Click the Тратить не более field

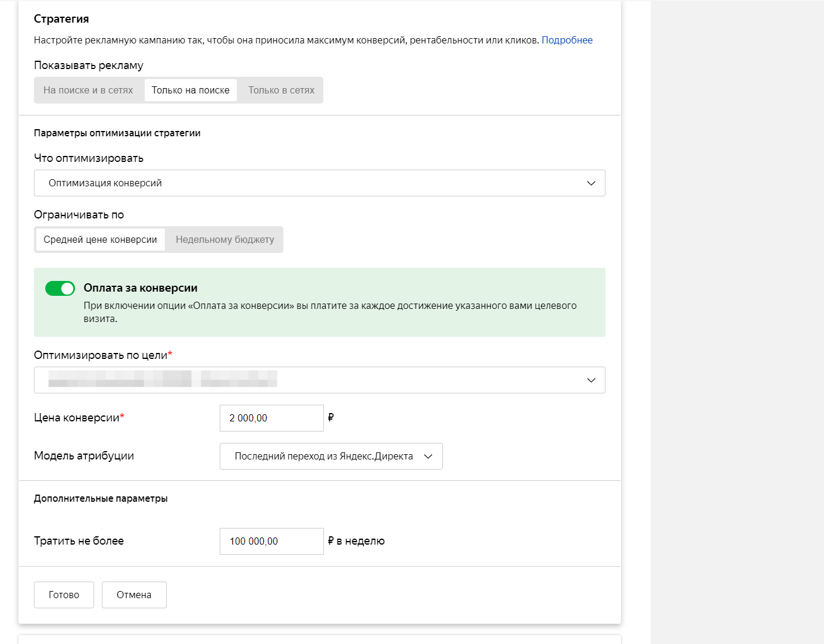click(x=271, y=542)
